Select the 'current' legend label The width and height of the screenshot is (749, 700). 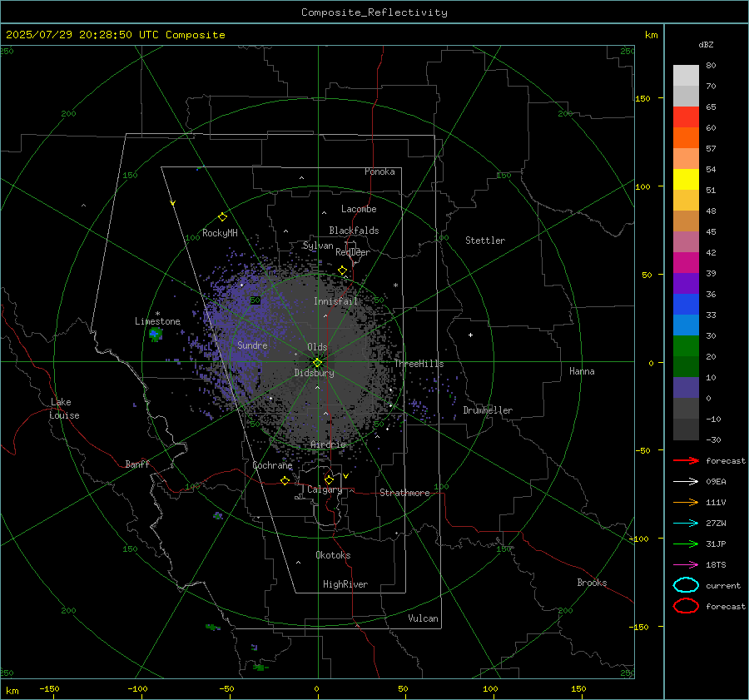coord(723,585)
